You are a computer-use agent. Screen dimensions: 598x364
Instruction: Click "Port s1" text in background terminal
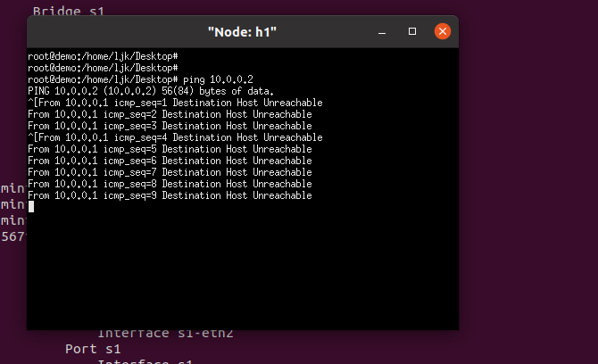coord(93,349)
